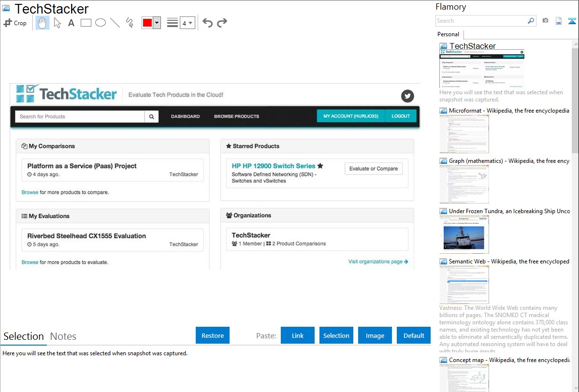Screen dimensions: 579x392
Task: Click the Restore button
Action: pos(213,335)
